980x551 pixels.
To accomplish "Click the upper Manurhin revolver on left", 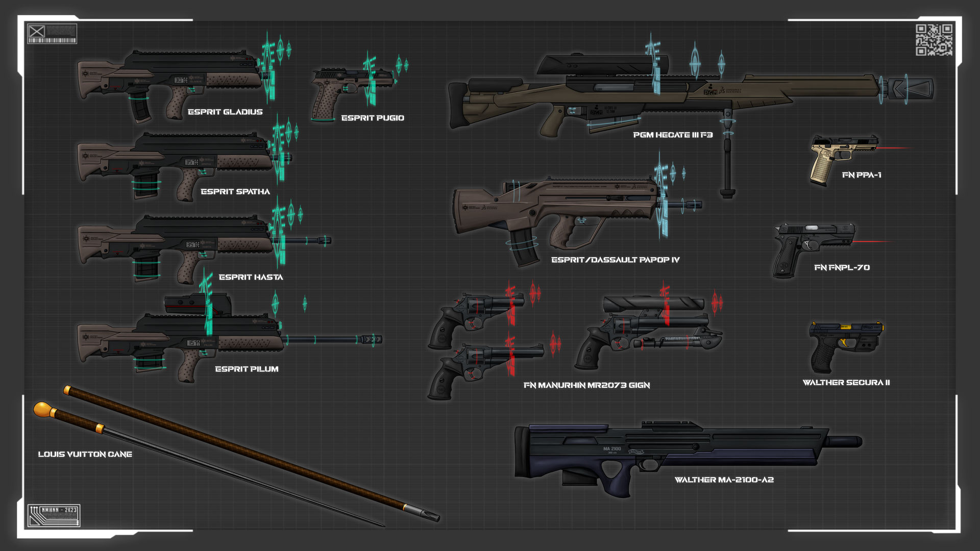I will point(475,320).
